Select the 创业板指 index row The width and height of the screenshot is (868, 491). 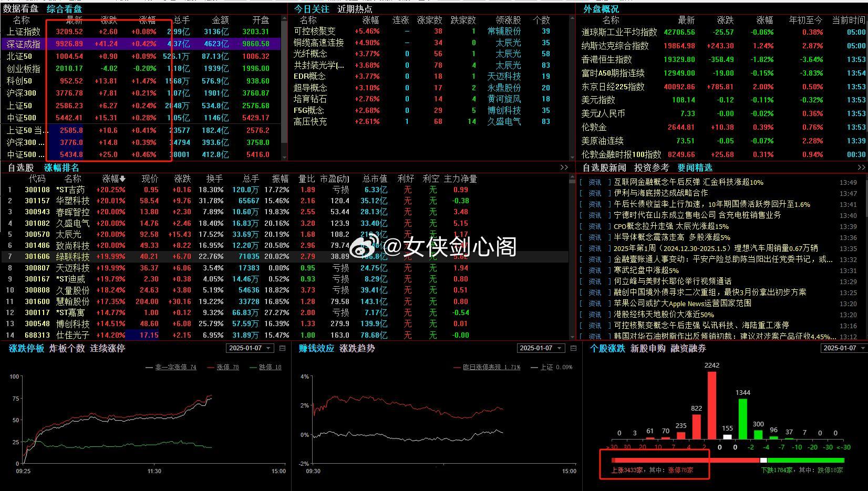click(x=140, y=68)
